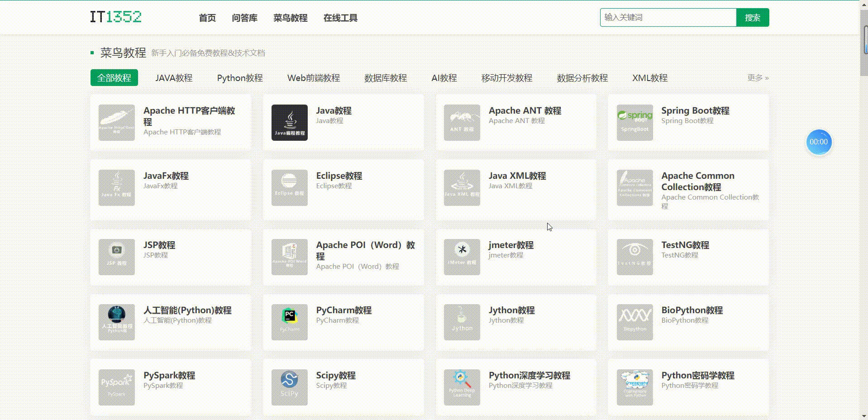
Task: Open the Java XML教程 icon
Action: coord(462,188)
